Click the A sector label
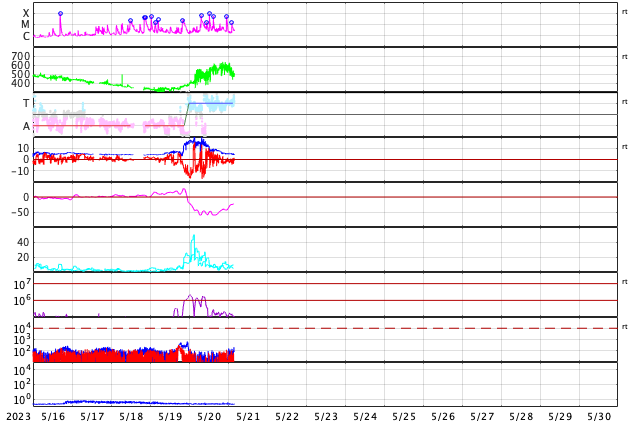This screenshot has height=424, width=634. click(x=26, y=127)
